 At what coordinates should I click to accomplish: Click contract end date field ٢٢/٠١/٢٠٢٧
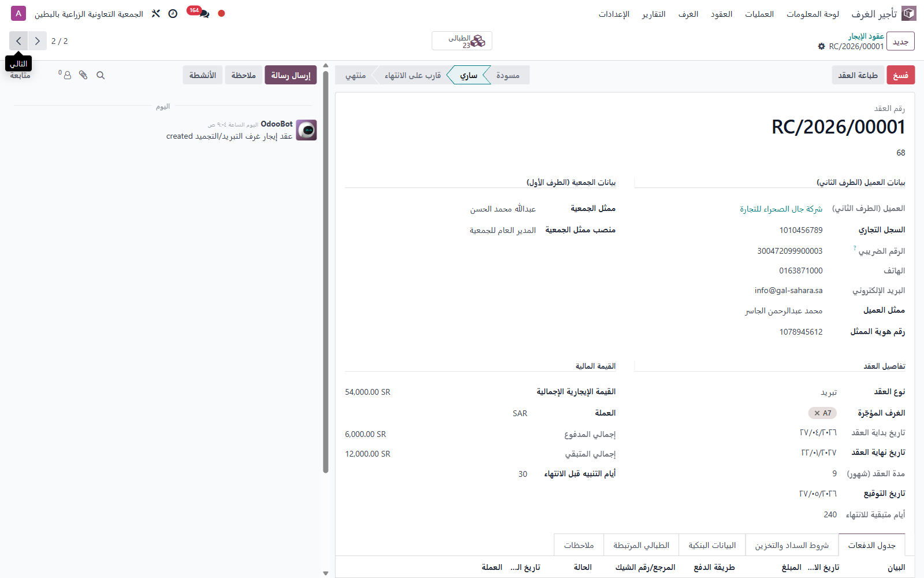(x=818, y=453)
